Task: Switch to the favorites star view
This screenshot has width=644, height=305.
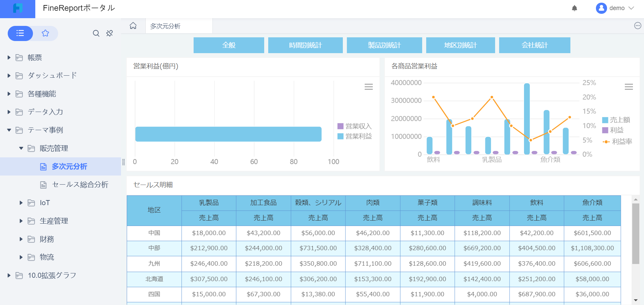Action: 45,33
